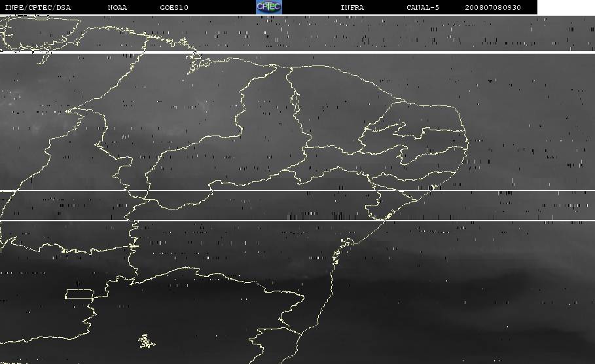Click the GOES10 satellite label
Image resolution: width=595 pixels, height=364 pixels.
(x=173, y=7)
